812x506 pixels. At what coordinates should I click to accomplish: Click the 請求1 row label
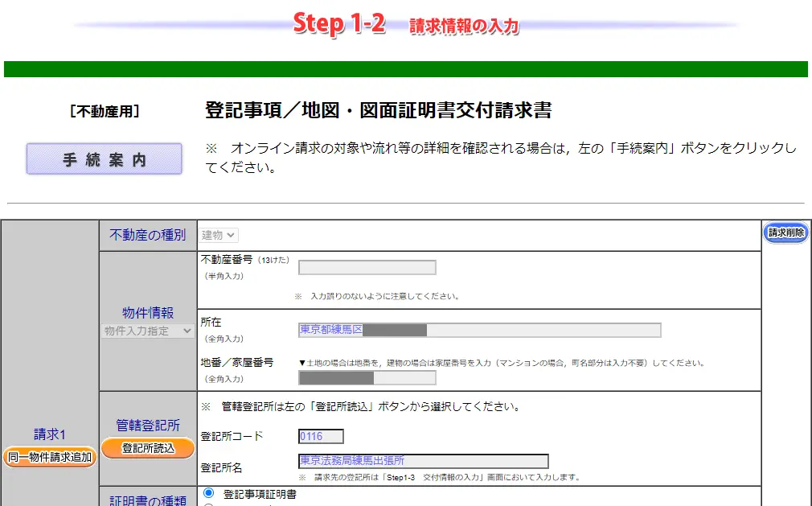[51, 434]
